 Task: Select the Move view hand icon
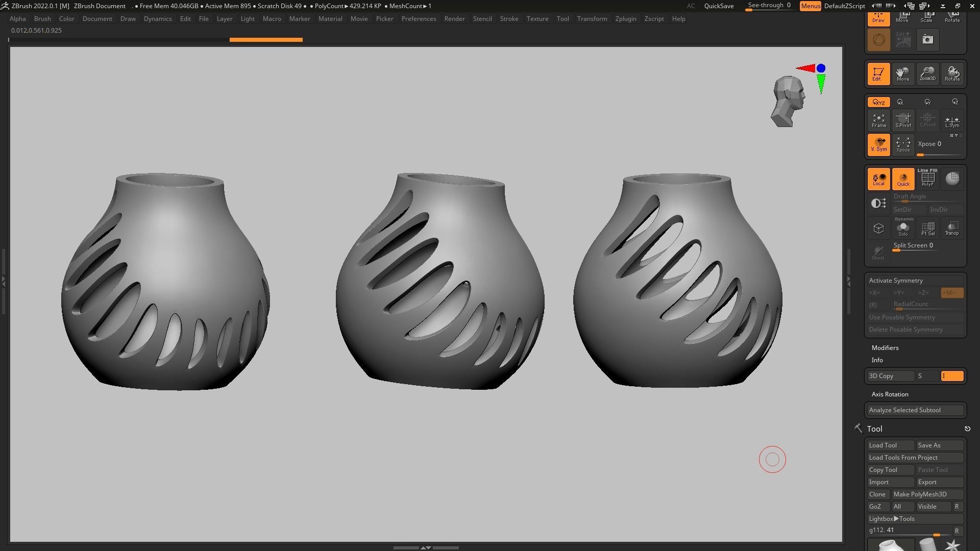[903, 74]
